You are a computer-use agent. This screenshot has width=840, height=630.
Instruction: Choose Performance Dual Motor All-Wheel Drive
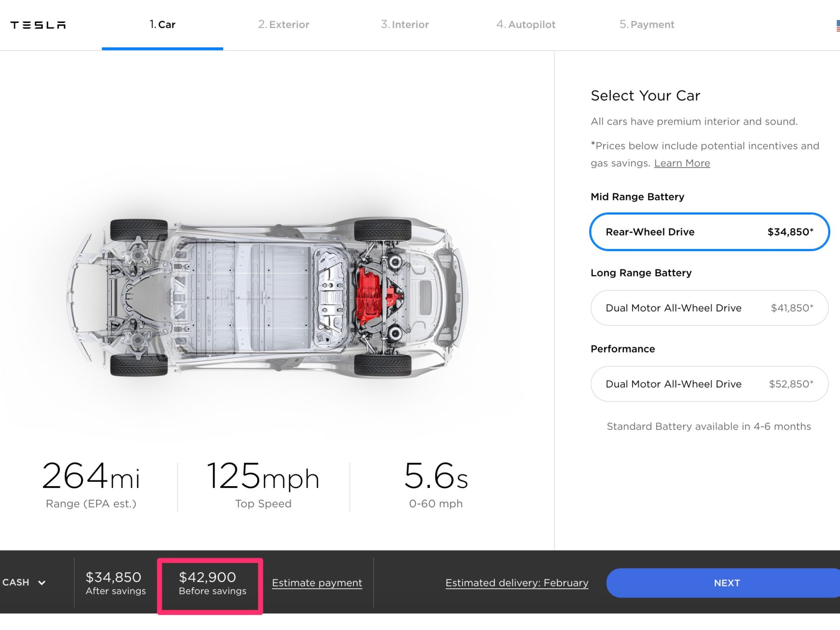point(709,384)
